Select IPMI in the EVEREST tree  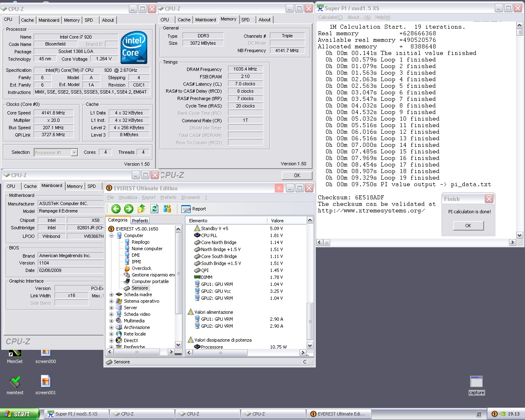point(136,262)
